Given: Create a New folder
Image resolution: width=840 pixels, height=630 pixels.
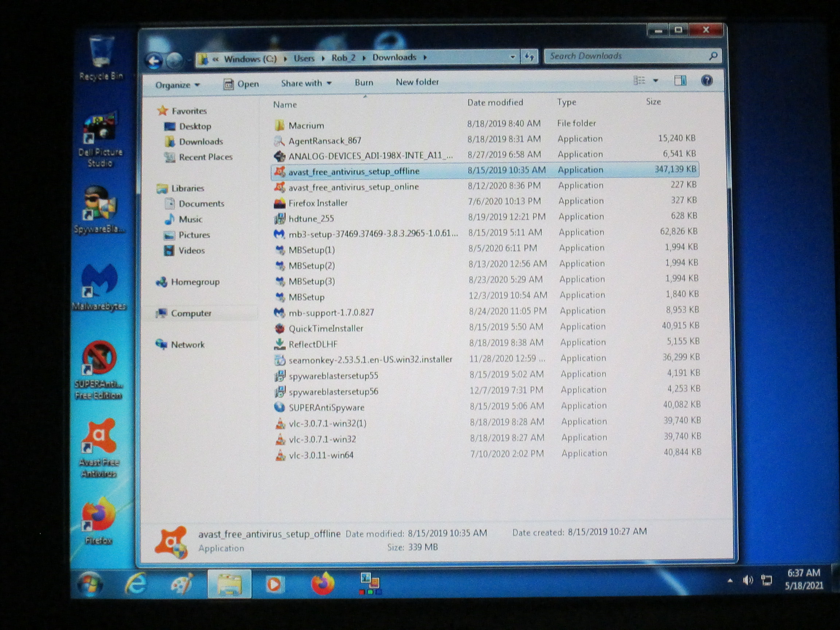Looking at the screenshot, I should [x=417, y=82].
